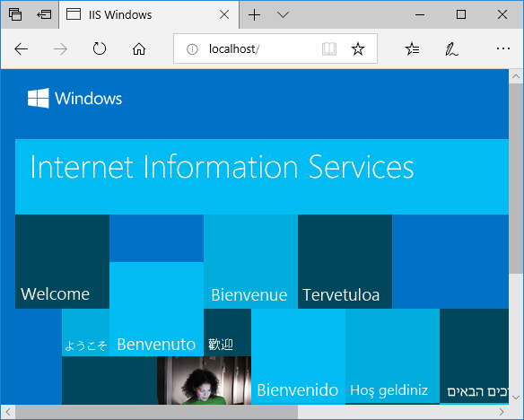Show site information icon in address bar
Image resolution: width=524 pixels, height=420 pixels.
[192, 49]
